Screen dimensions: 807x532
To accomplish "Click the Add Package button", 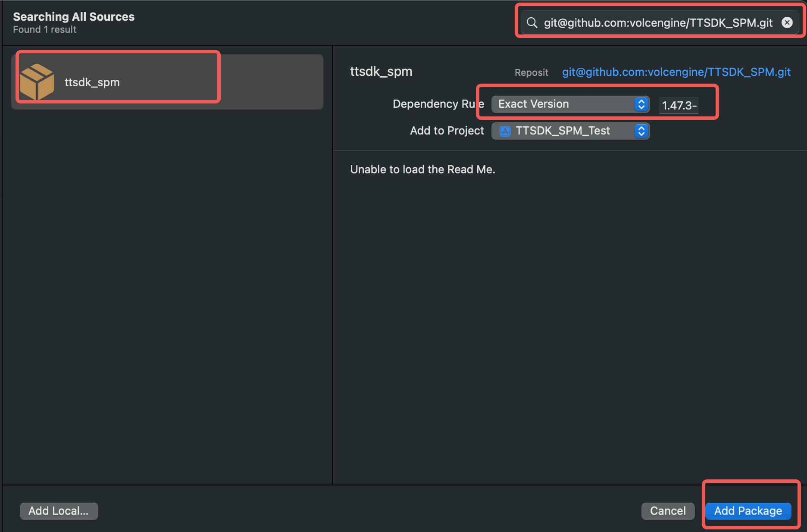I will click(x=748, y=511).
